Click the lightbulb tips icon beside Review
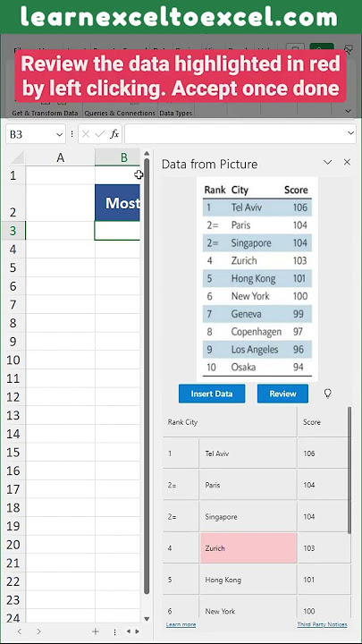 point(327,394)
